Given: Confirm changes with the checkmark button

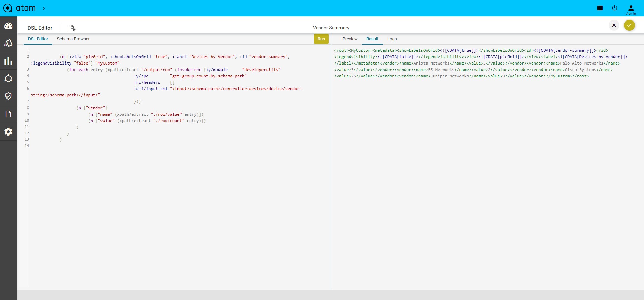Looking at the screenshot, I should (x=629, y=25).
